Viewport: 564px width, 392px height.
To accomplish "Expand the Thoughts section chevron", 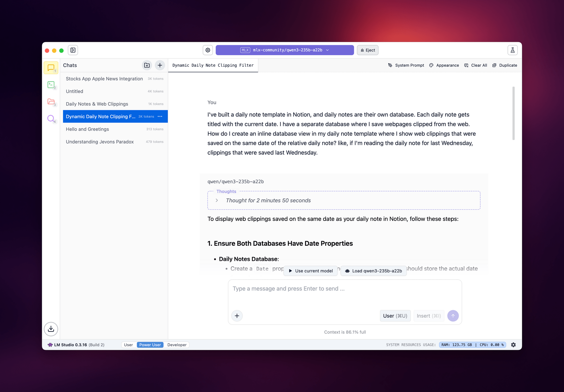I will [217, 201].
